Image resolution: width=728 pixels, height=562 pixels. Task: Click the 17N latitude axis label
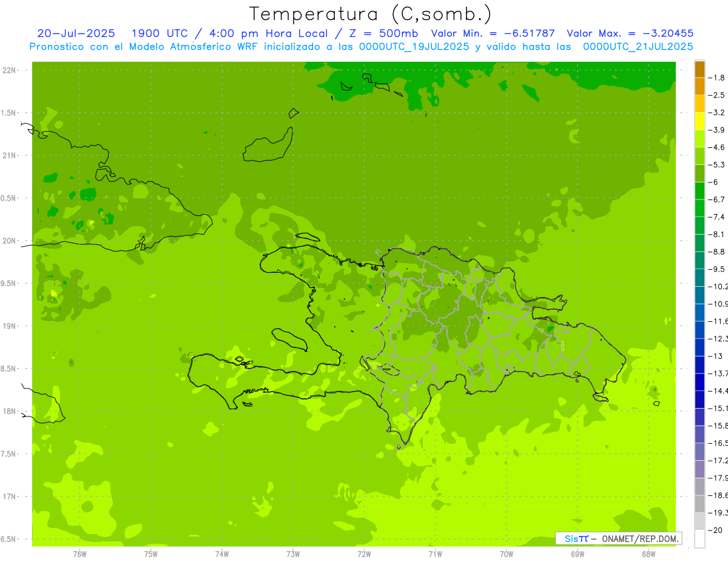(x=10, y=497)
